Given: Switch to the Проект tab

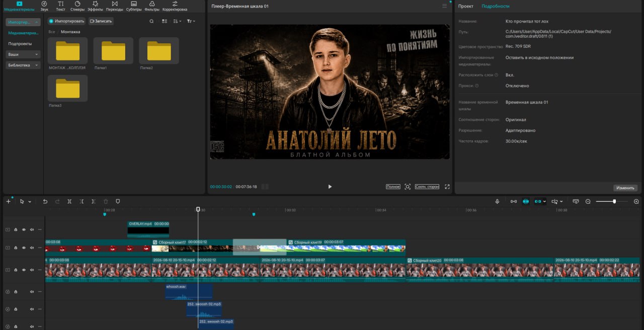Looking at the screenshot, I should click(x=466, y=6).
